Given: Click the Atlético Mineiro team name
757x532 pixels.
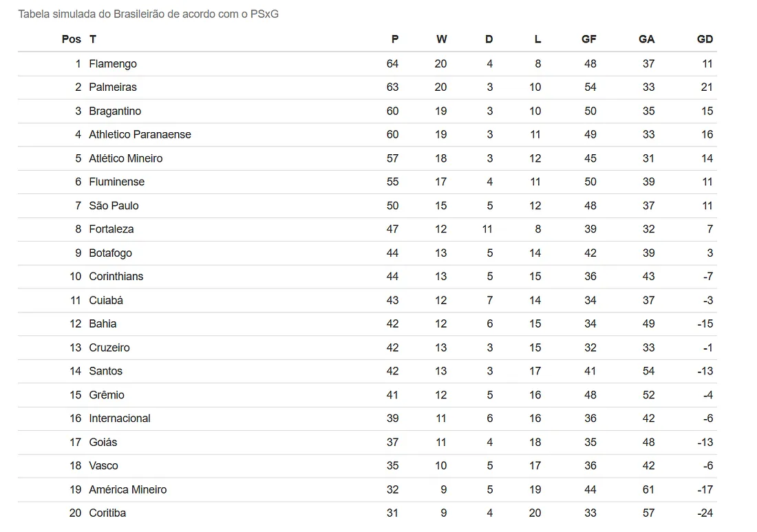Looking at the screenshot, I should (x=126, y=158).
